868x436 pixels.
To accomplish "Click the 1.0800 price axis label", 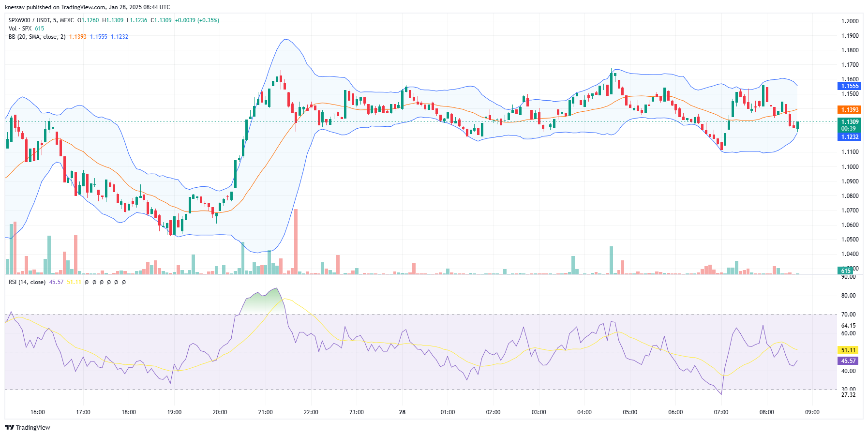I will pos(850,196).
